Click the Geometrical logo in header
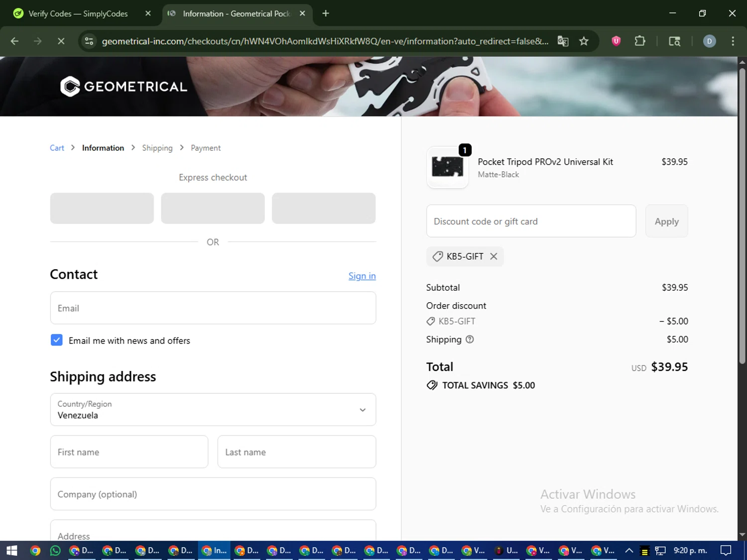747x560 pixels. pyautogui.click(x=124, y=87)
